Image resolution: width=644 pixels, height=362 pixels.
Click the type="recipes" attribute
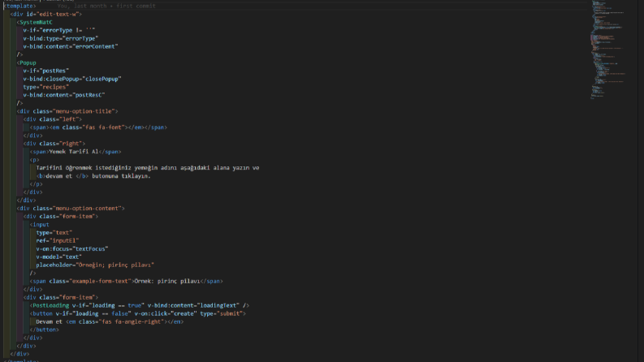46,87
